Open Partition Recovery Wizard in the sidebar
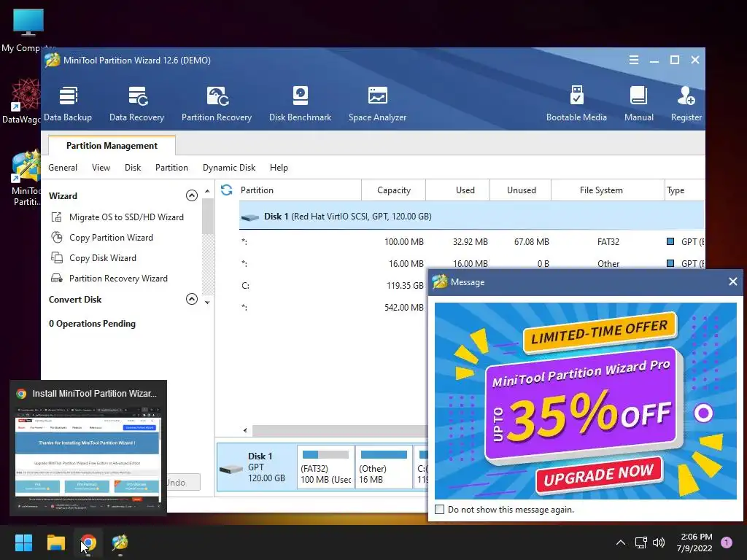Viewport: 747px width, 560px height. click(109, 279)
